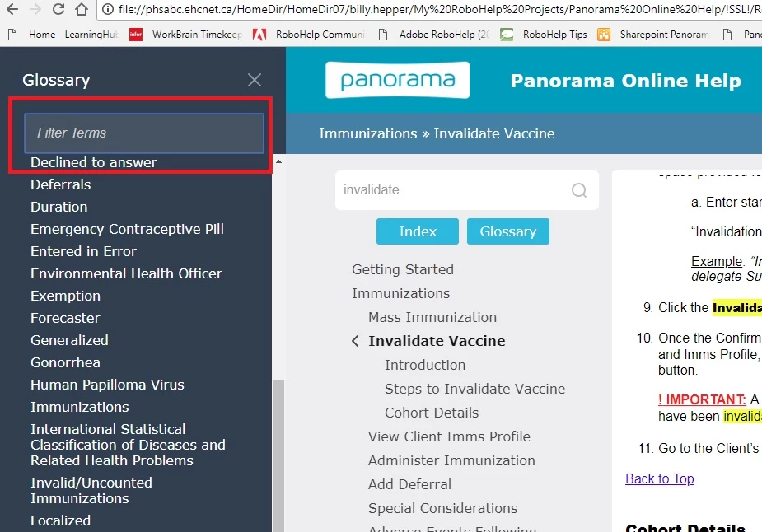
Task: Click the glossary scrollbar thumb
Action: [278, 455]
